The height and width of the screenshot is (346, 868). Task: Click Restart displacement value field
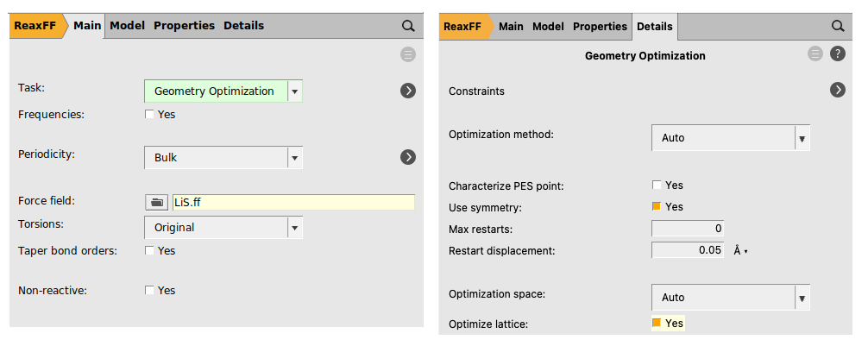click(688, 250)
